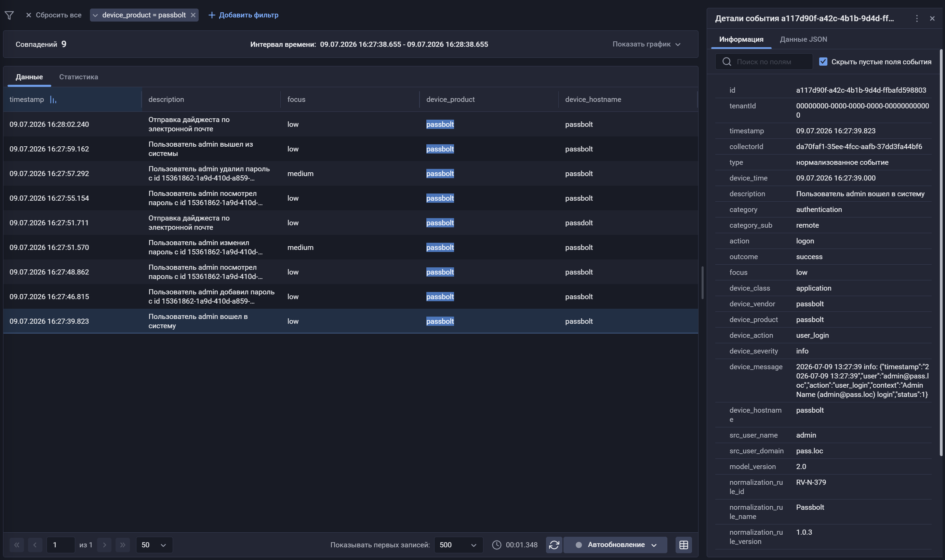Screen dimensions: 945x560
Task: Click the query duration clock icon
Action: [497, 545]
